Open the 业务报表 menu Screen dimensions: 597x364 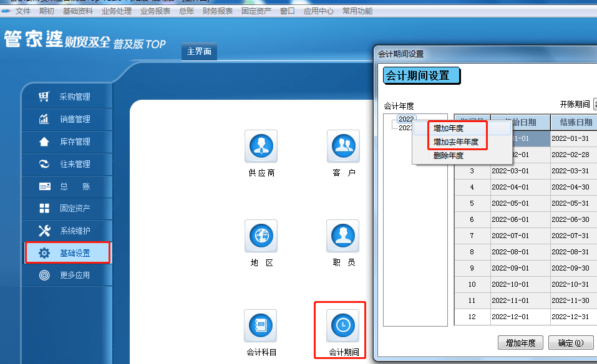coord(155,11)
